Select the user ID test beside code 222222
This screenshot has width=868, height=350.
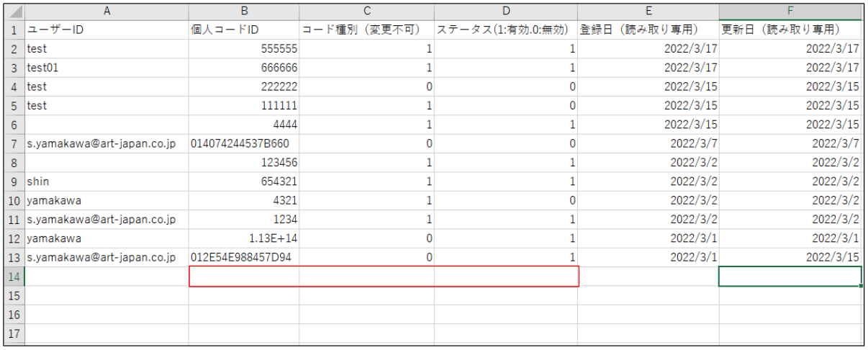point(107,86)
